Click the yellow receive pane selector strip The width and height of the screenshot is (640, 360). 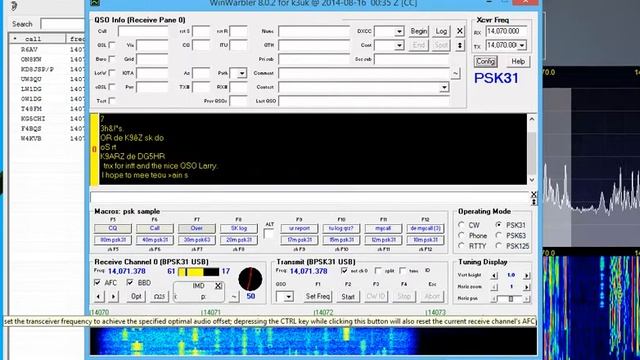pyautogui.click(x=94, y=149)
